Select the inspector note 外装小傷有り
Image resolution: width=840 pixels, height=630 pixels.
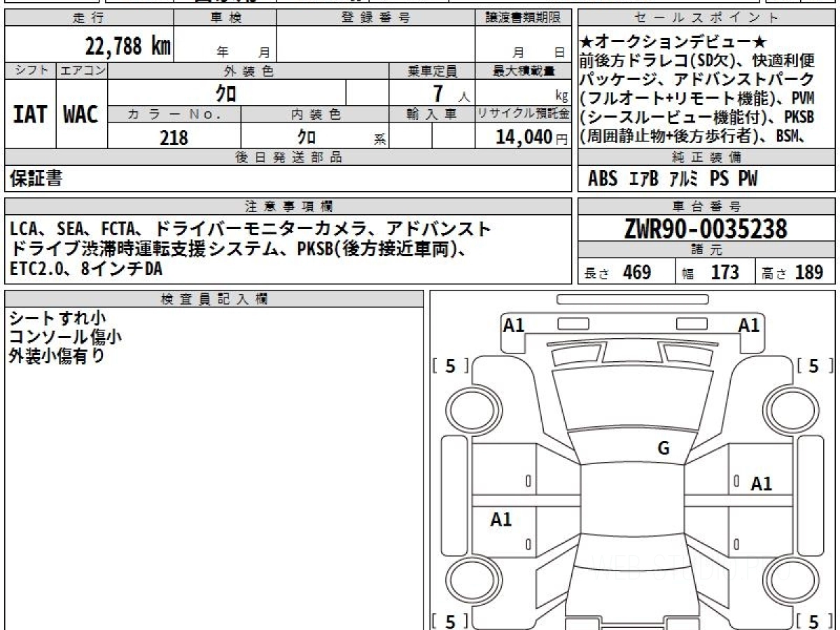(x=57, y=356)
